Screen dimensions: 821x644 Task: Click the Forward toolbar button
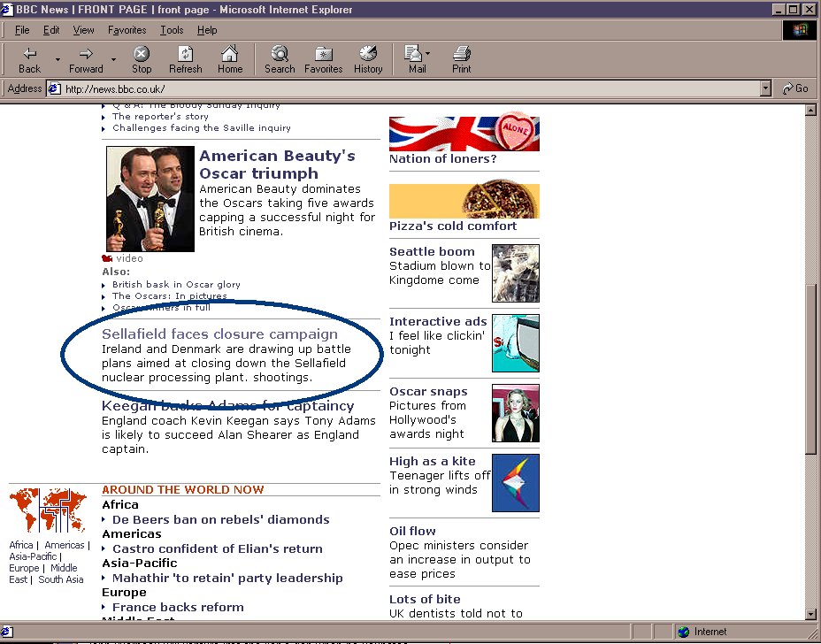tap(86, 59)
